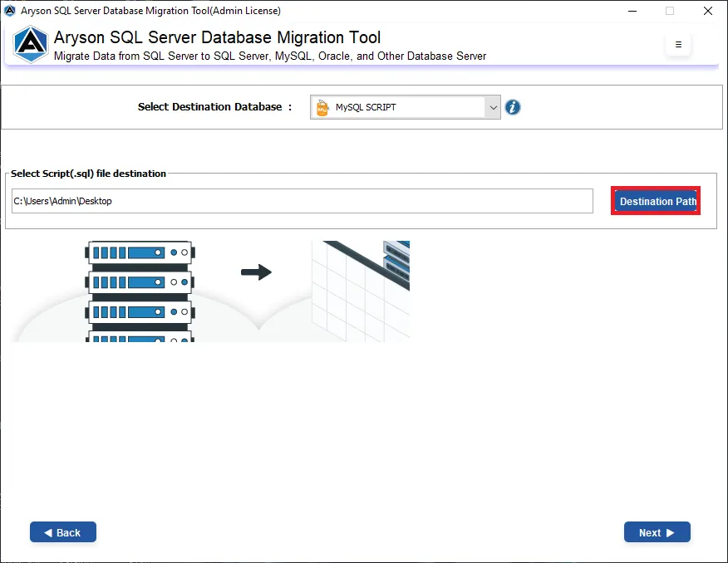Click the small Aryson icon in the title bar
Image resolution: width=728 pixels, height=563 pixels.
coord(10,11)
